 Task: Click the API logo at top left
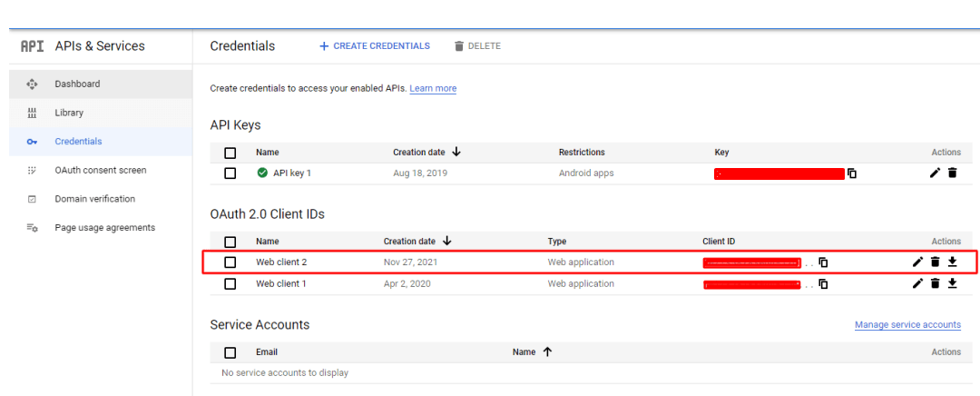click(33, 46)
